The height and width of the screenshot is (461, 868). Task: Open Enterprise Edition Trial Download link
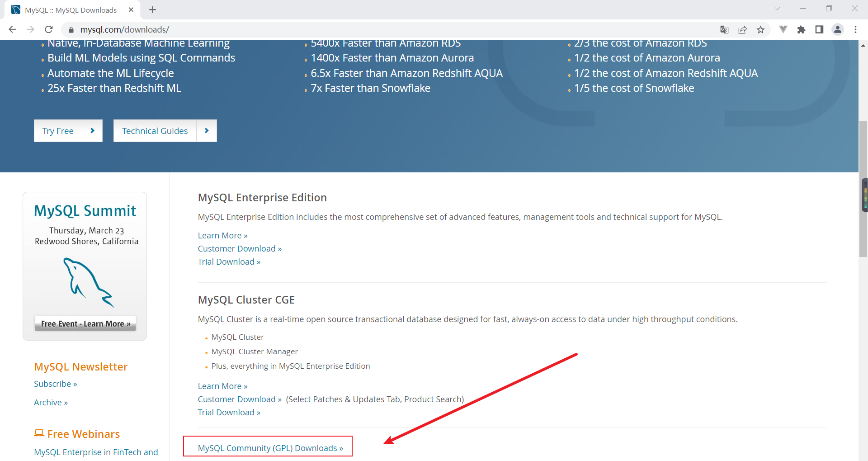click(x=229, y=262)
